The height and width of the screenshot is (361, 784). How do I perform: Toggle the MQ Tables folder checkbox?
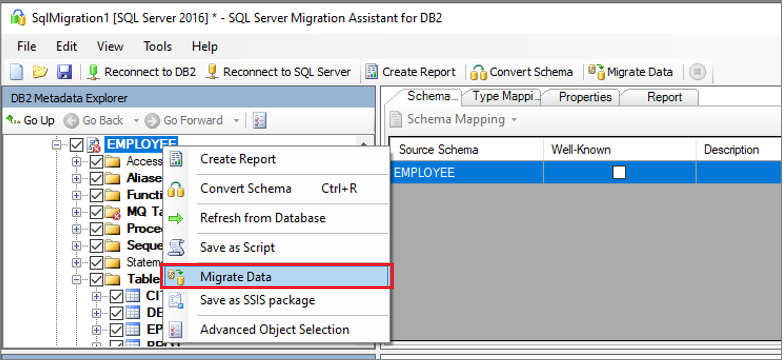click(x=96, y=212)
